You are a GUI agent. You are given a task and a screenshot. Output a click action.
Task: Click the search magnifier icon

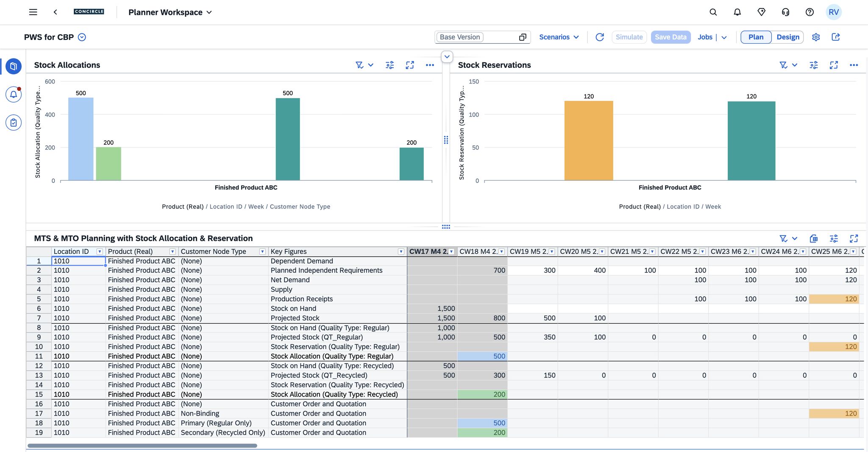click(x=713, y=12)
